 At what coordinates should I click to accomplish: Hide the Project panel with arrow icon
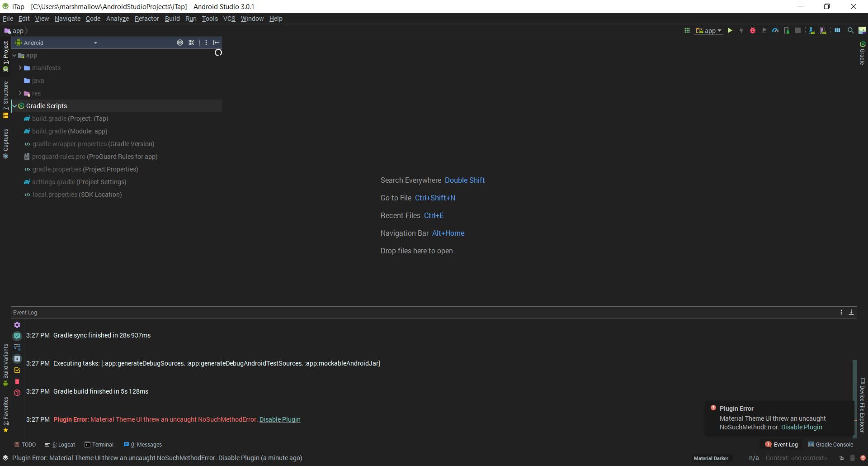pyautogui.click(x=216, y=43)
